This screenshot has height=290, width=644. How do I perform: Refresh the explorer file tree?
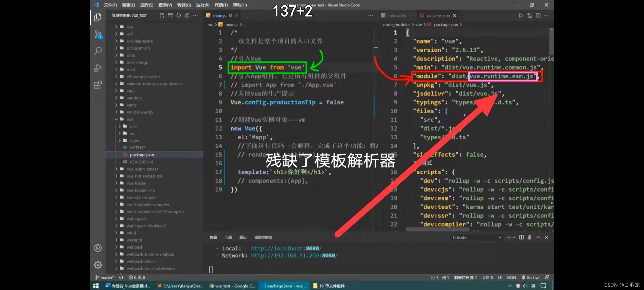(179, 16)
